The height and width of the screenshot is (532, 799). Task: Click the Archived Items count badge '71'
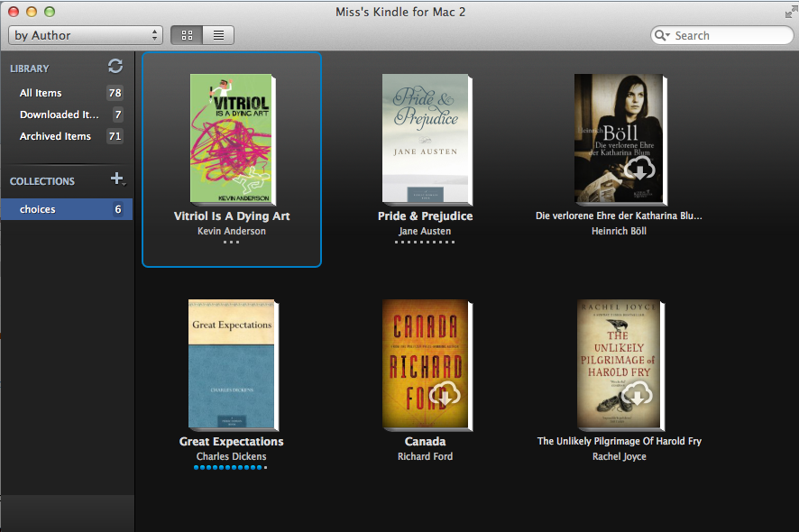[115, 136]
